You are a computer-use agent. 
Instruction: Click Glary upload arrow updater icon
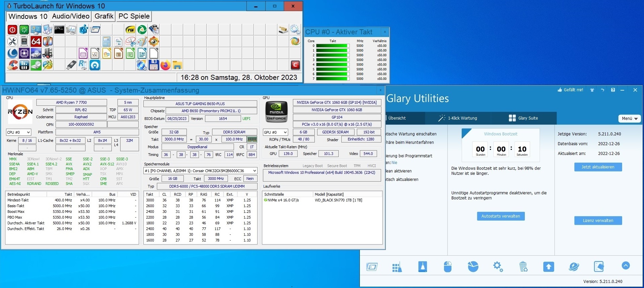coord(548,267)
